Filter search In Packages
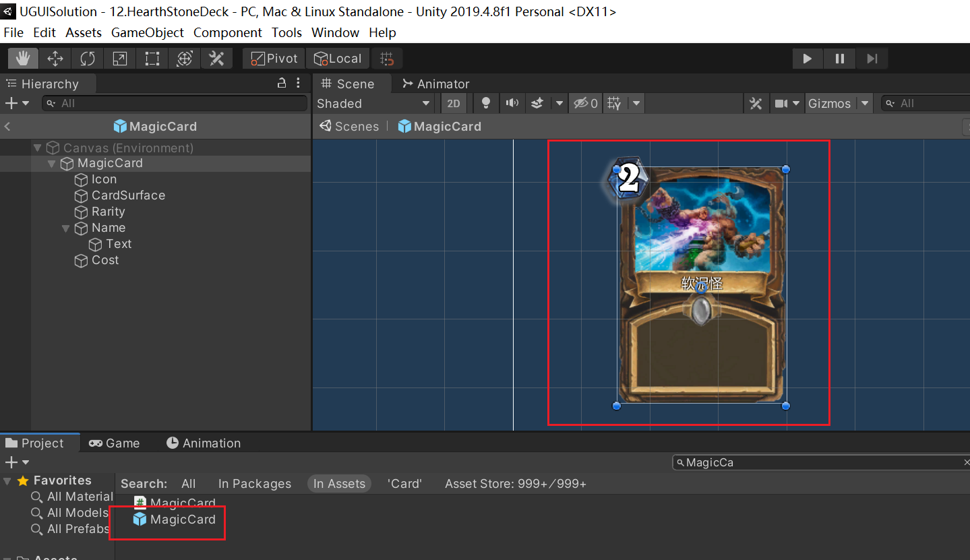970x560 pixels. click(255, 484)
